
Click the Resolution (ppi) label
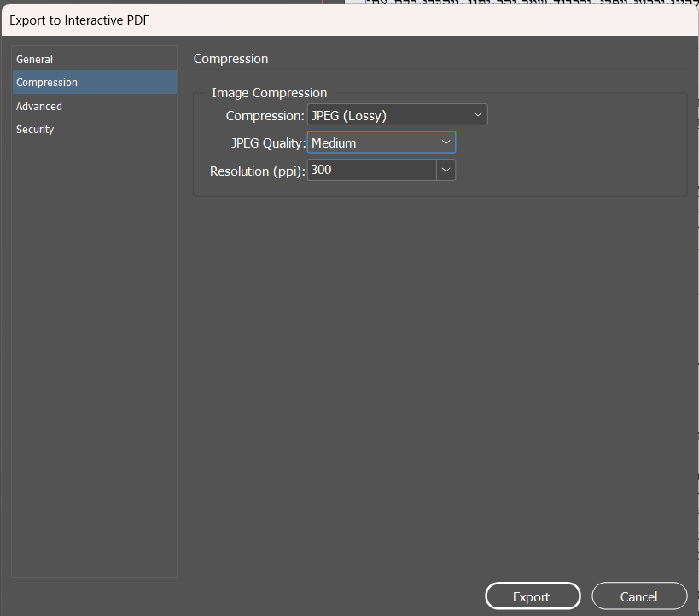(257, 171)
